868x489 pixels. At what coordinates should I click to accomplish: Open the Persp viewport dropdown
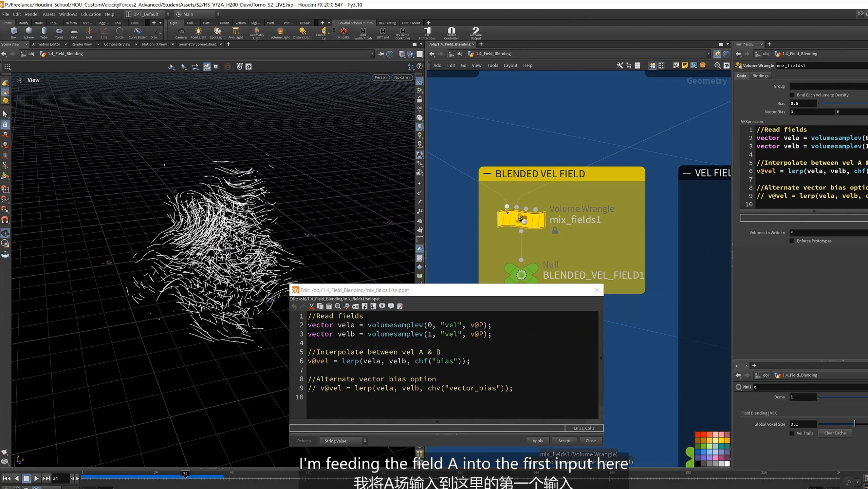point(381,77)
